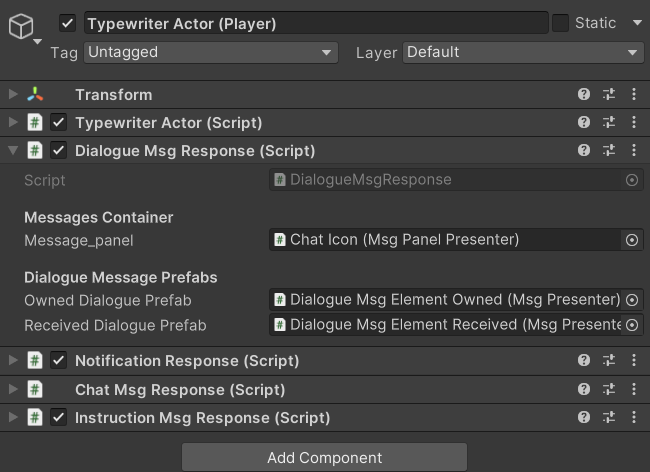Open the Static flags dropdown arrow
The height and width of the screenshot is (472, 650).
638,23
